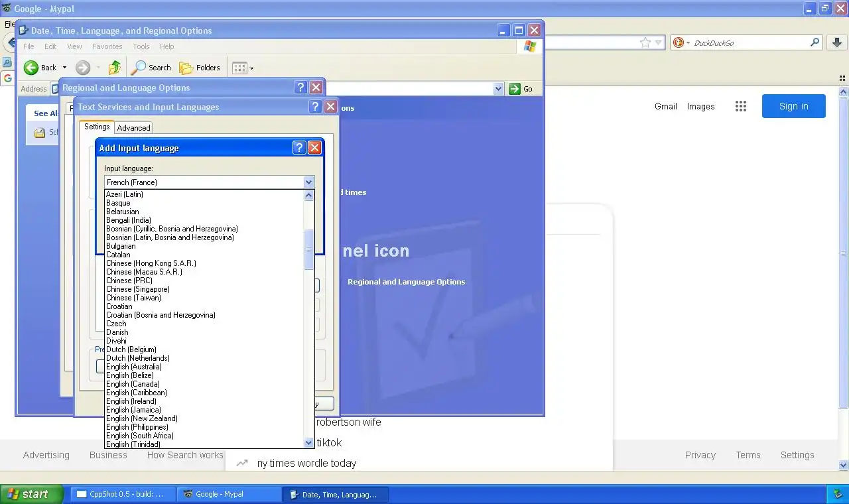This screenshot has width=849, height=504.
Task: Select Catalan in the language list
Action: pos(204,255)
